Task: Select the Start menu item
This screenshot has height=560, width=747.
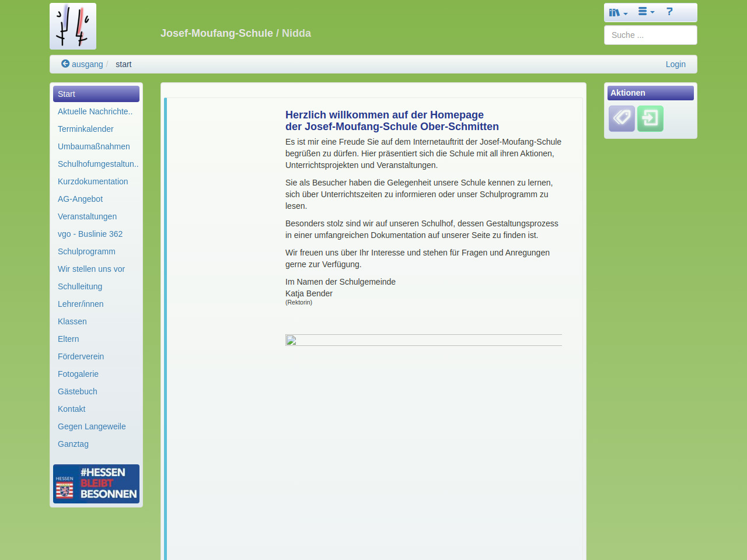Action: tap(96, 94)
